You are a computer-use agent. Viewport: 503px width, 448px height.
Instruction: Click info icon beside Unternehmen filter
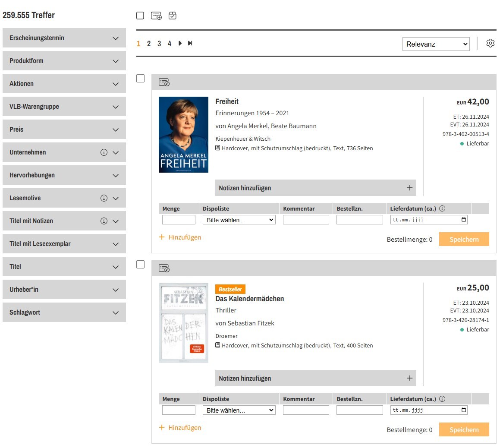click(104, 152)
